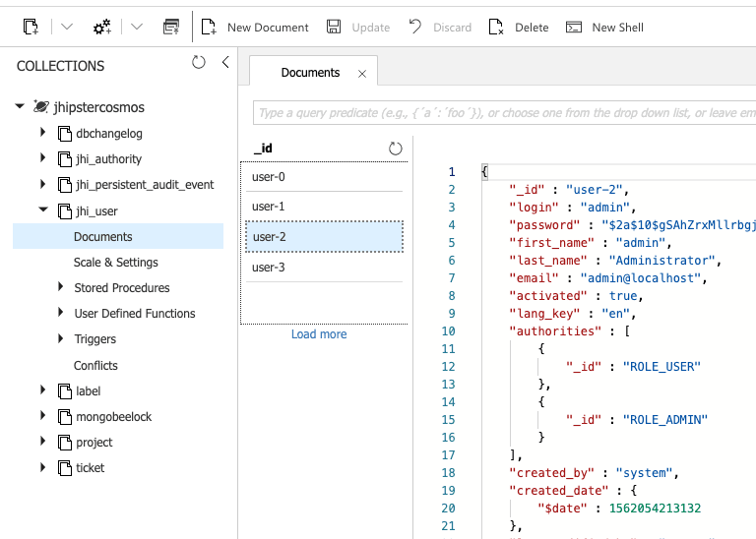Click the Update floppy disk icon

[334, 27]
